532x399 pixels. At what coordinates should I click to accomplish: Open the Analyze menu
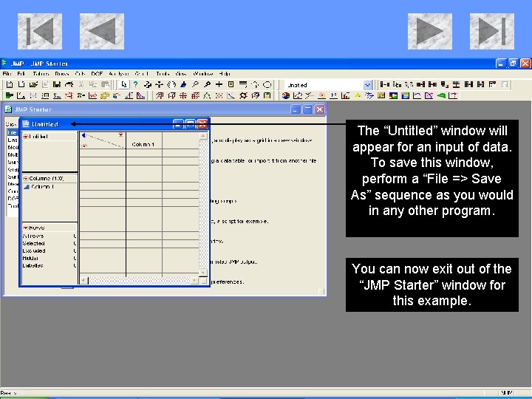click(119, 74)
